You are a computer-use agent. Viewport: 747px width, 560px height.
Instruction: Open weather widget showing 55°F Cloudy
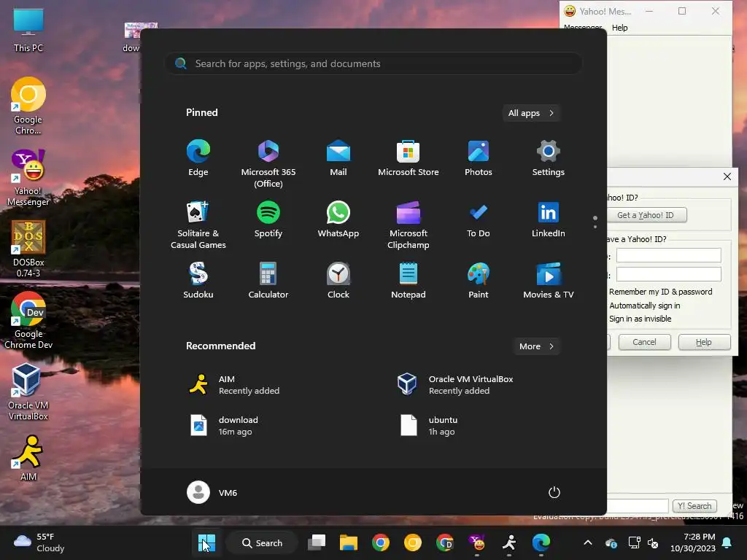coord(39,542)
